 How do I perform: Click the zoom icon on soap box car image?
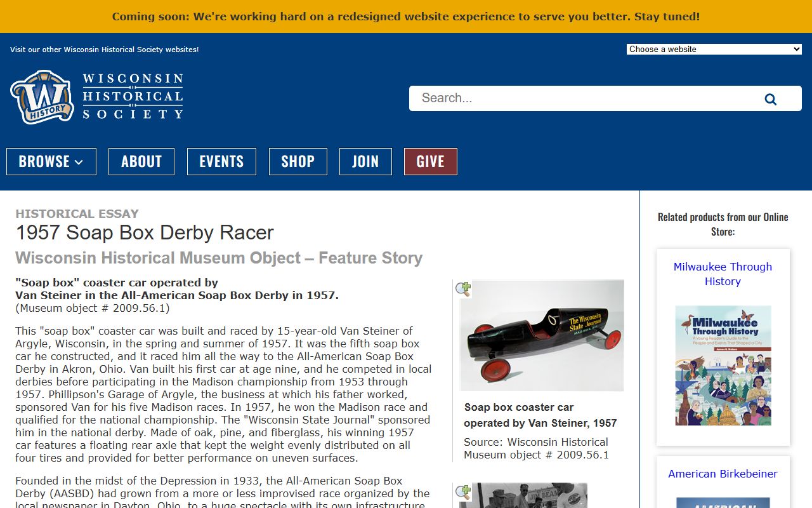click(x=464, y=290)
